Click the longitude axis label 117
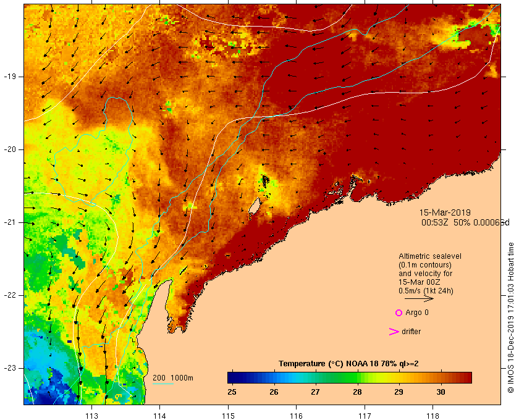This screenshot has height=420, width=519. pos(365,416)
